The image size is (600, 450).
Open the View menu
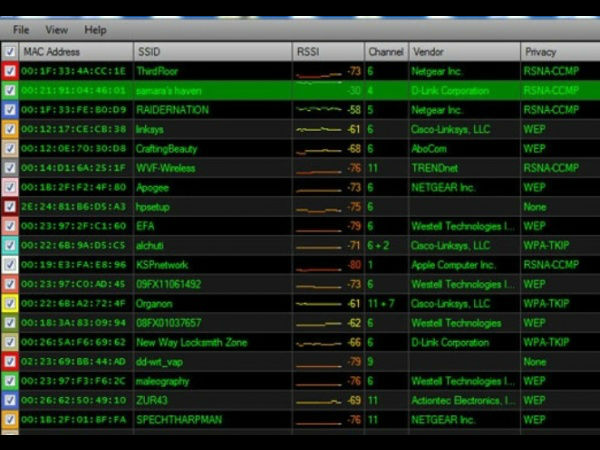pyautogui.click(x=57, y=30)
